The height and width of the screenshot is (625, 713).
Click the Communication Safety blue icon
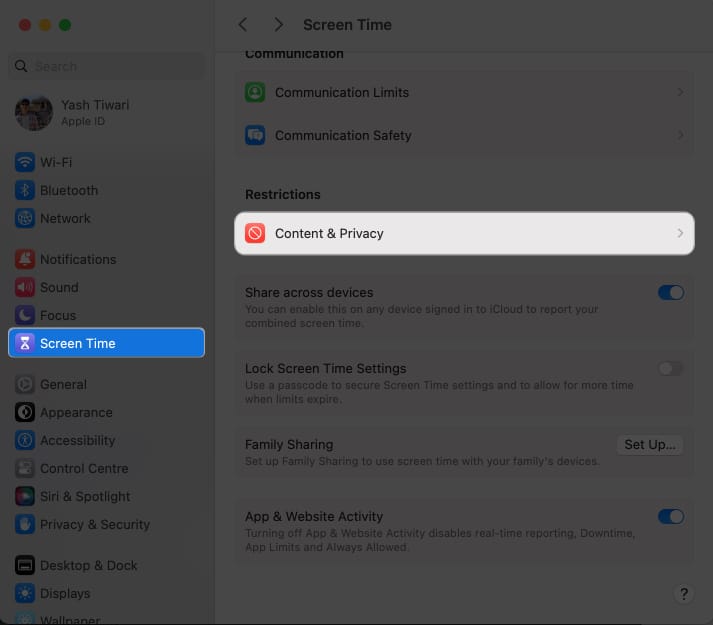[255, 135]
